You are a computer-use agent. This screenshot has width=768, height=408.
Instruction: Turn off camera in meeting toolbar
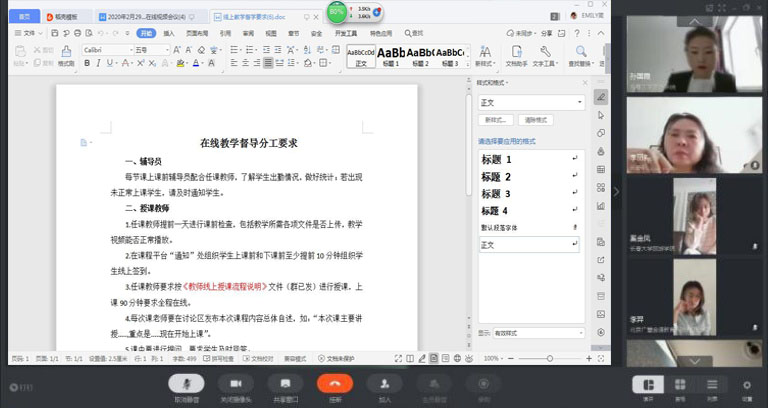click(x=236, y=386)
